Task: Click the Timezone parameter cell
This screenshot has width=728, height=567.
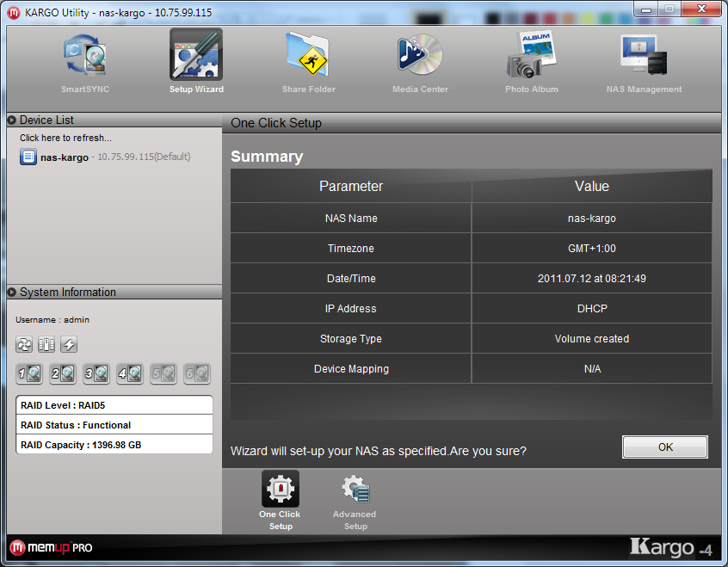Action: tap(351, 248)
